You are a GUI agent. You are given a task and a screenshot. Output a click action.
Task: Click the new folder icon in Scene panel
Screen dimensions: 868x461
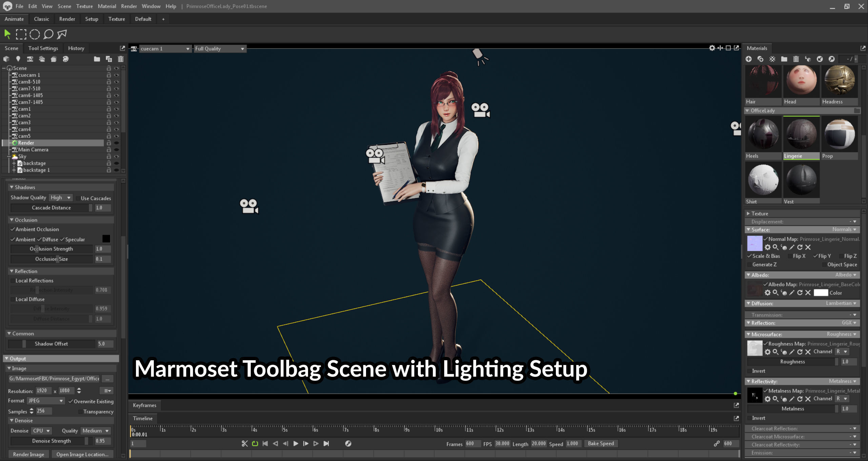coord(97,59)
